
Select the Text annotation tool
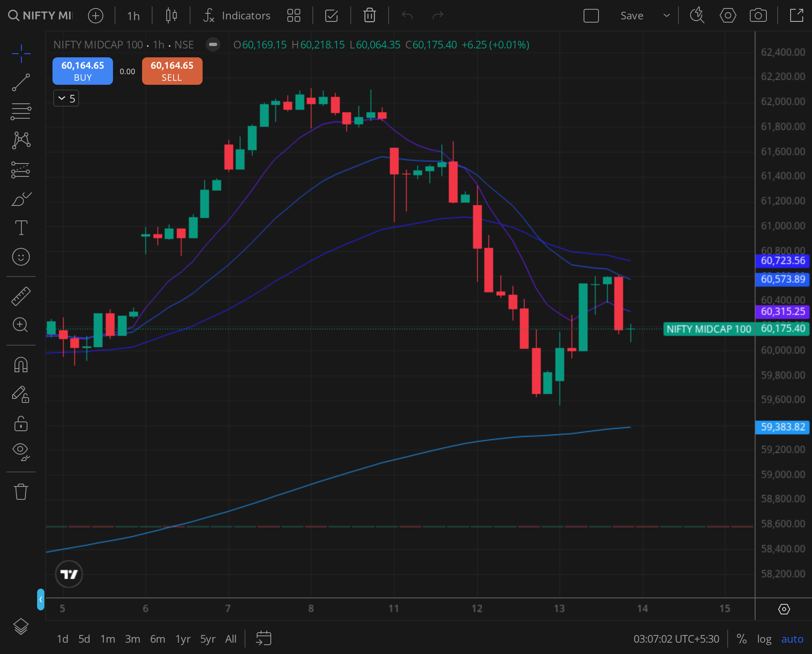coord(21,228)
